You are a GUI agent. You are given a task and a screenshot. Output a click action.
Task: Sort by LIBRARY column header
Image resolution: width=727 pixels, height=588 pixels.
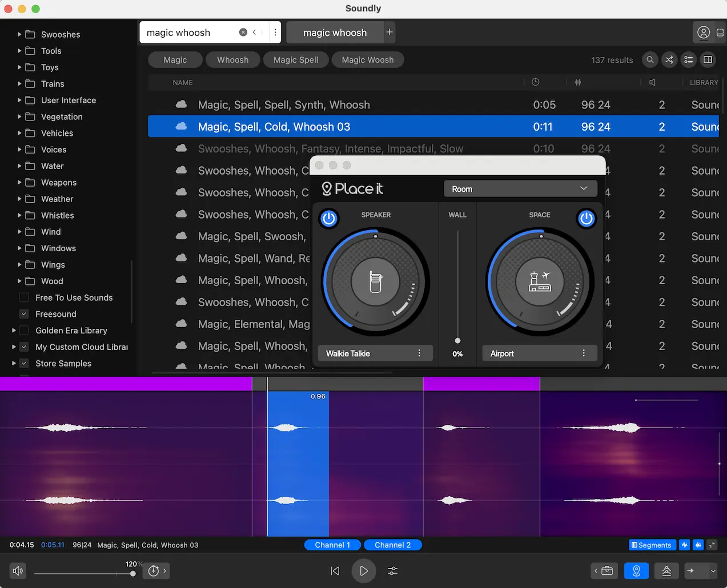704,83
